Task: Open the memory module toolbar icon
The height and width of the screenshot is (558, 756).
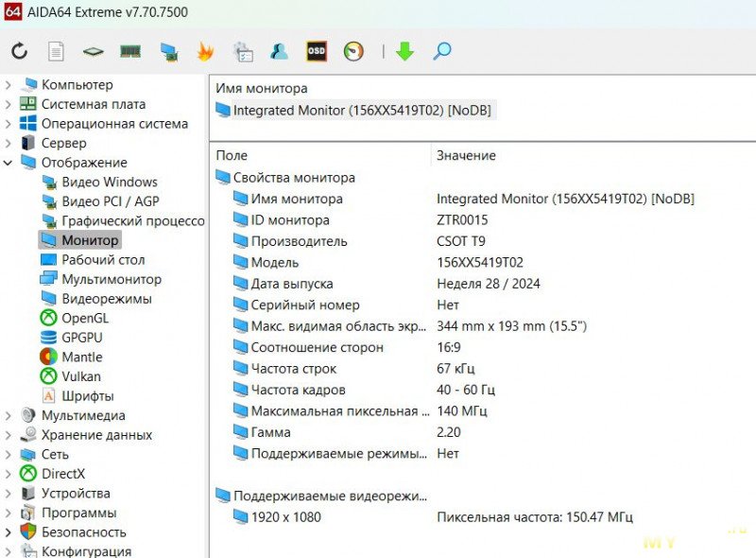Action: point(130,51)
